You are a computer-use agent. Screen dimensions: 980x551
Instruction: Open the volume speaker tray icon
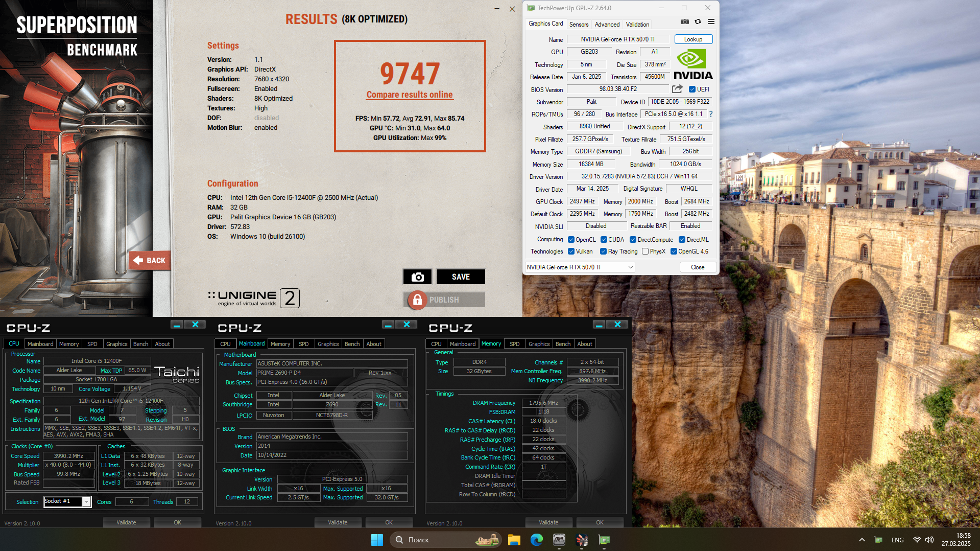(x=929, y=540)
